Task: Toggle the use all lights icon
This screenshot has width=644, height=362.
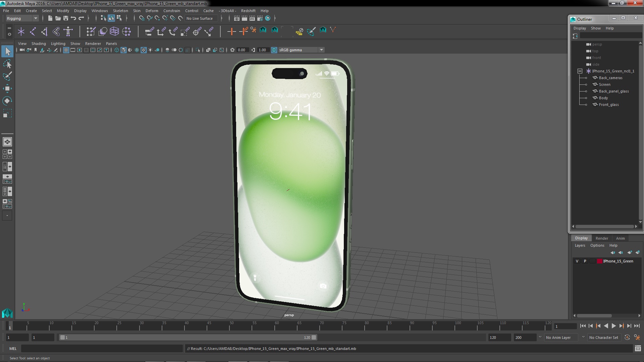Action: (150, 50)
